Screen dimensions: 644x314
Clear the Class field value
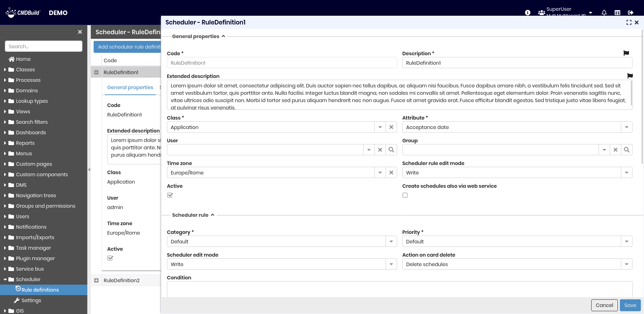391,127
